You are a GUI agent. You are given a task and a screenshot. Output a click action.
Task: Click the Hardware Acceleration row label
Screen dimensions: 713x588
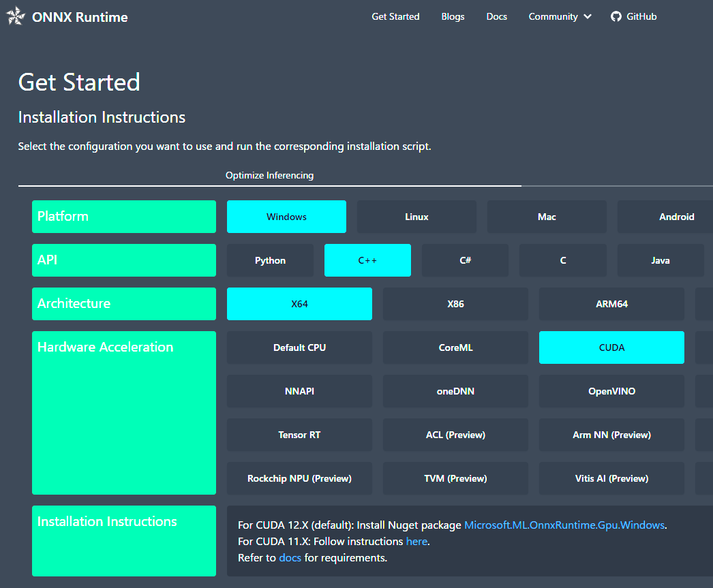click(123, 413)
